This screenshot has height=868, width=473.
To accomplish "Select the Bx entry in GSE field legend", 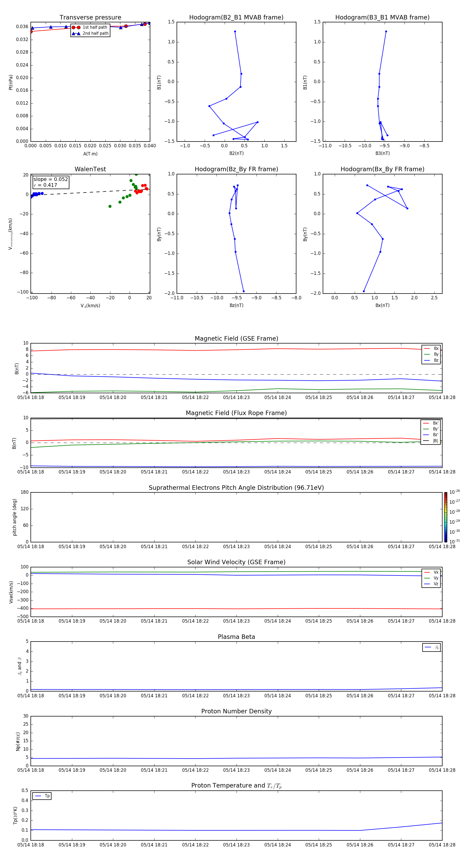I will pos(436,349).
